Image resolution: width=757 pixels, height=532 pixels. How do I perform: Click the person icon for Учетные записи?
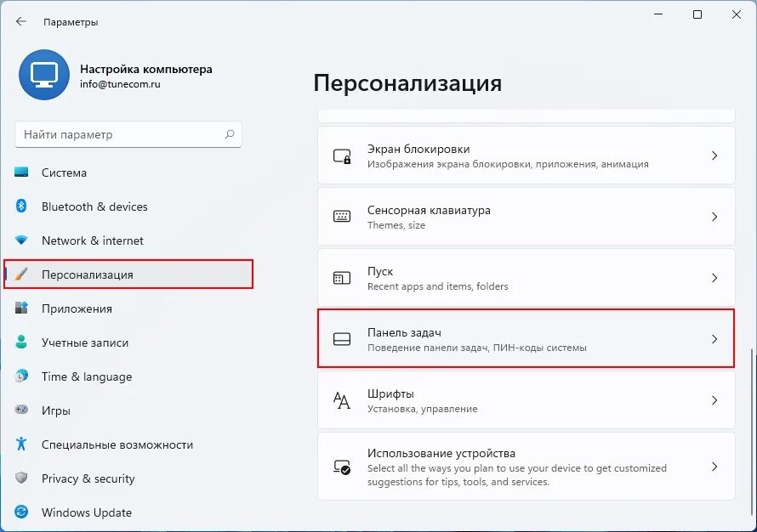(x=21, y=342)
